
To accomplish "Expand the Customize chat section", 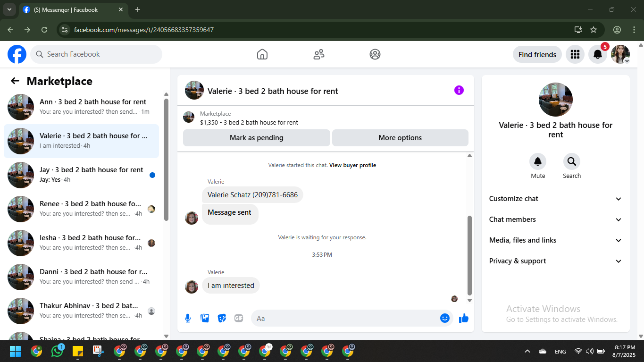I will point(555,199).
